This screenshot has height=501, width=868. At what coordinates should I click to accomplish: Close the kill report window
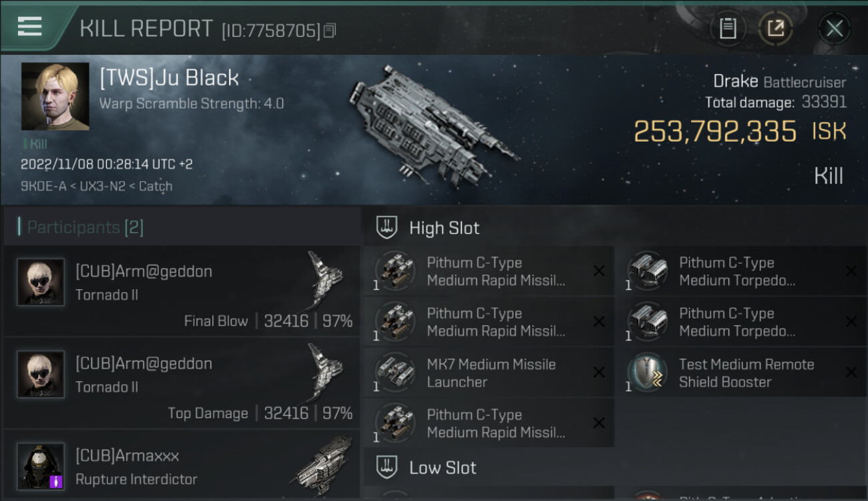pyautogui.click(x=834, y=28)
